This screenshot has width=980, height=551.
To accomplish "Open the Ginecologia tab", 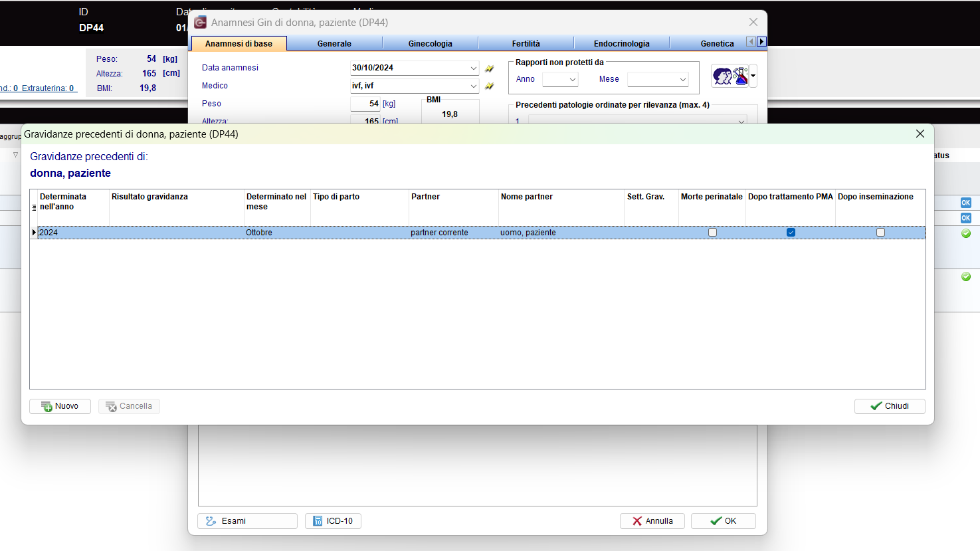I will (x=430, y=44).
